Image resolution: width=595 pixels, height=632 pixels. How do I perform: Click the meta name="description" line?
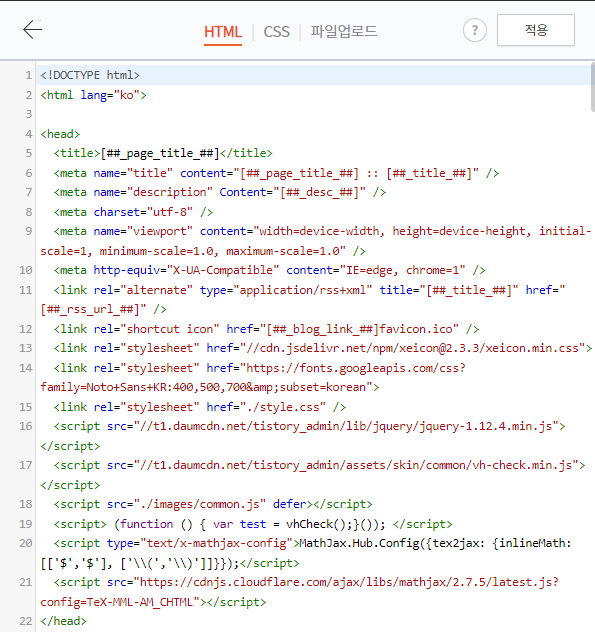[x=220, y=192]
